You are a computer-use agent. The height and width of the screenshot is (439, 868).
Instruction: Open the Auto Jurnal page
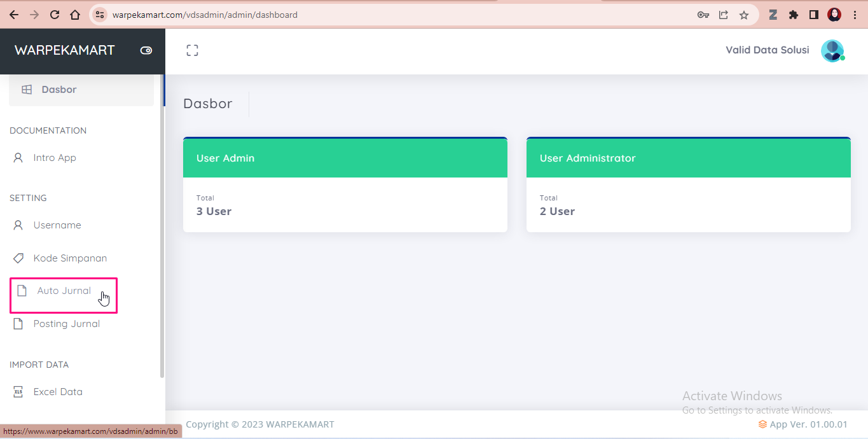click(x=64, y=291)
